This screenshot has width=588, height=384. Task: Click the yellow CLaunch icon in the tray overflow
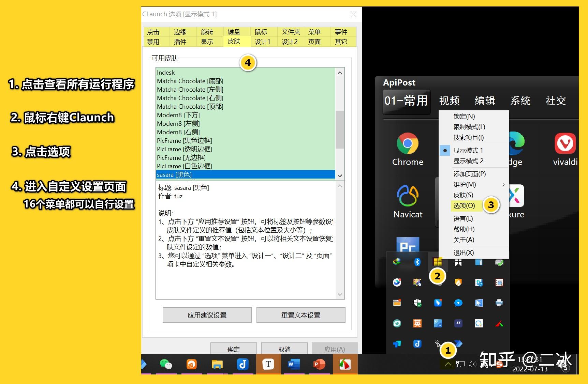pyautogui.click(x=438, y=262)
